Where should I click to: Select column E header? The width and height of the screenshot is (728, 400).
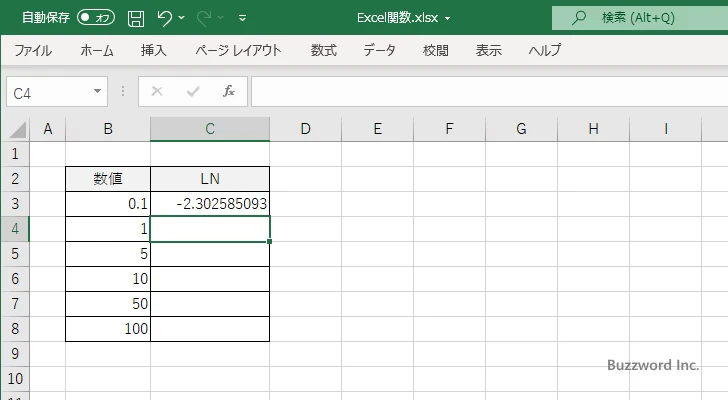coord(377,129)
